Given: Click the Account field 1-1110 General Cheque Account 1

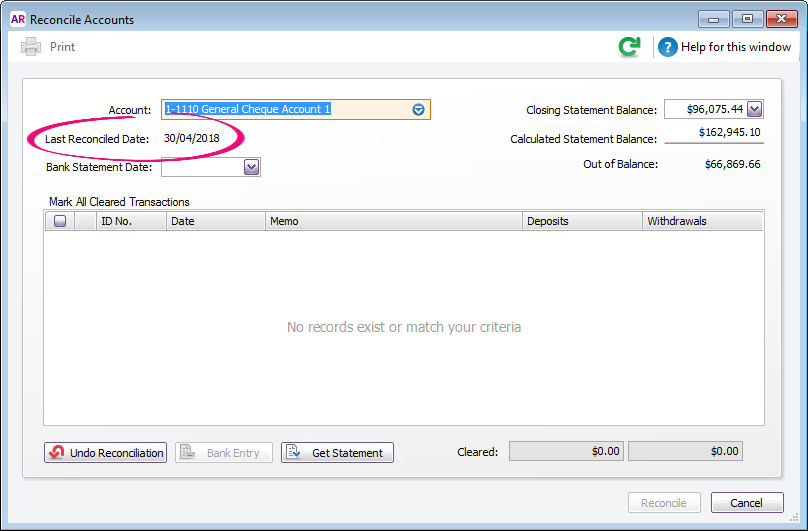Looking at the screenshot, I should point(296,109).
